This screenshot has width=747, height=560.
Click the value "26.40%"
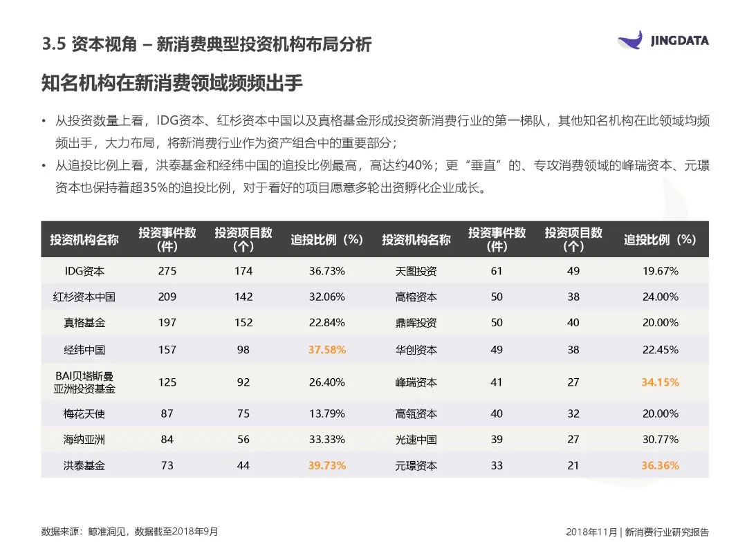tap(326, 382)
